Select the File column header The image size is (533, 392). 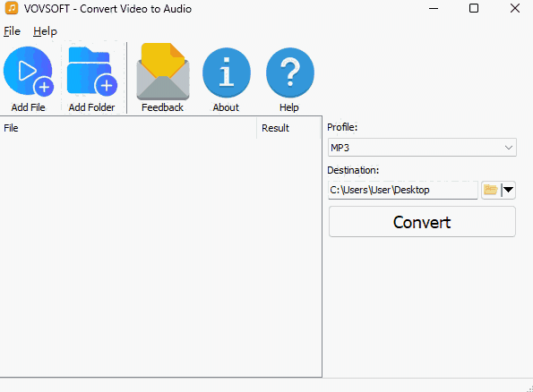click(x=128, y=128)
